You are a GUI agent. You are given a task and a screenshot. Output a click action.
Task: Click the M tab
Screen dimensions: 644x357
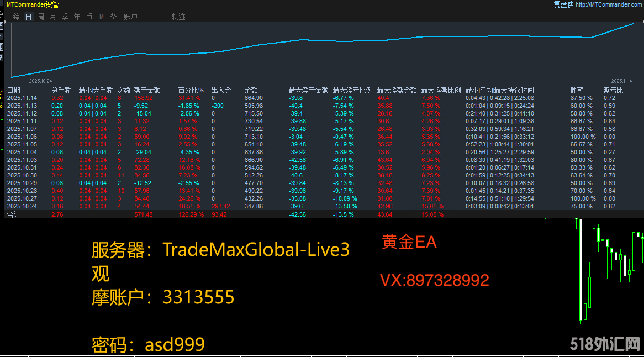[101, 17]
